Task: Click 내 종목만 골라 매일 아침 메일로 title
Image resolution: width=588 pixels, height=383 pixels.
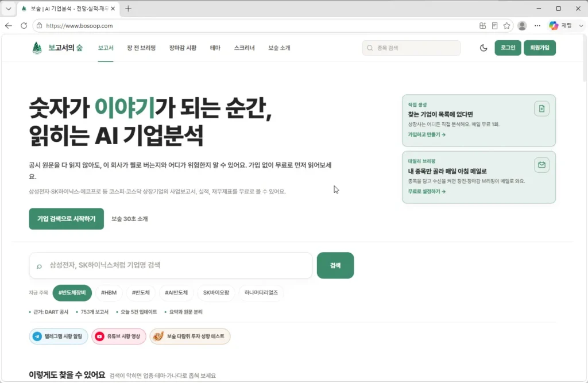Action: (x=447, y=171)
